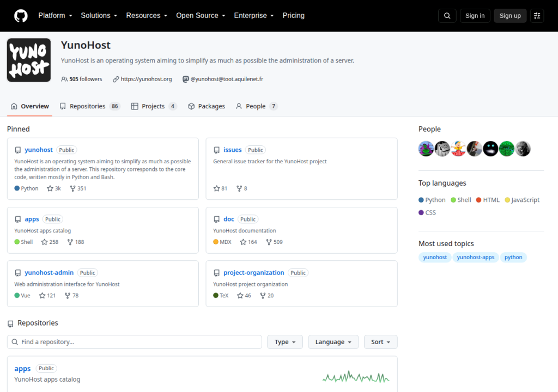Open the Language filter dropdown
This screenshot has height=392, width=558.
coord(333,342)
